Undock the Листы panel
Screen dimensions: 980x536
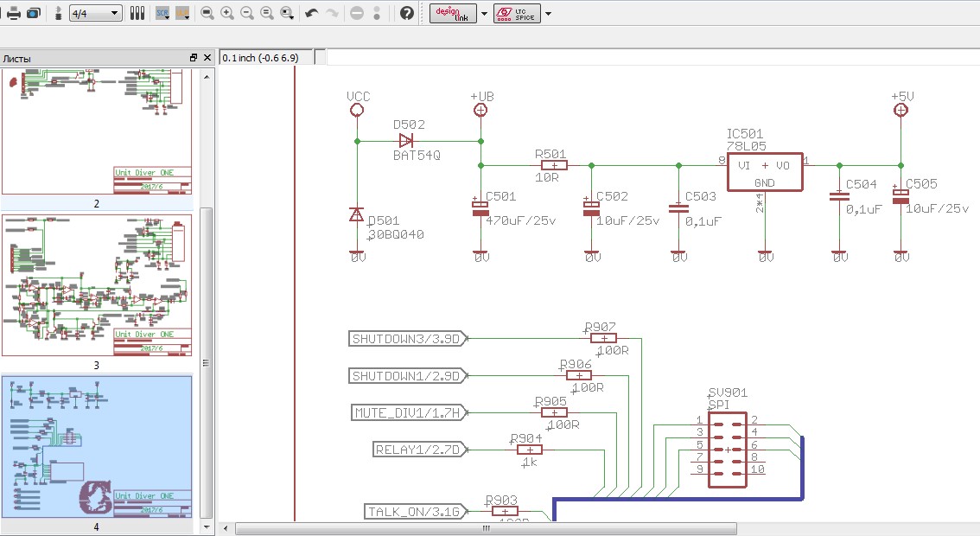click(x=194, y=57)
